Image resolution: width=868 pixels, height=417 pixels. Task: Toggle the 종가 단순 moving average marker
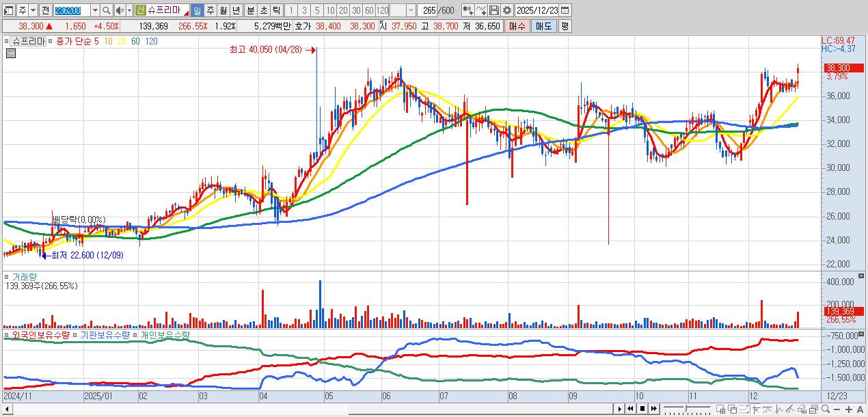click(50, 41)
